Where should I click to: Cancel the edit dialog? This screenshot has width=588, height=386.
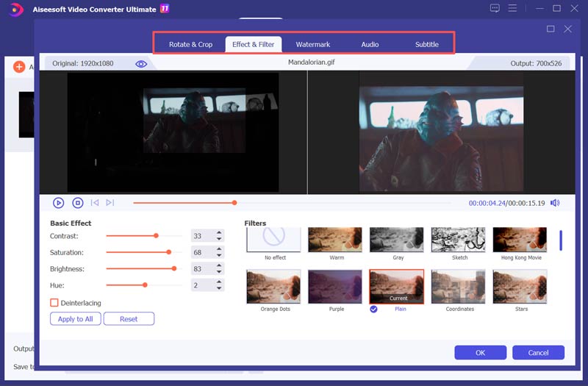tap(538, 353)
